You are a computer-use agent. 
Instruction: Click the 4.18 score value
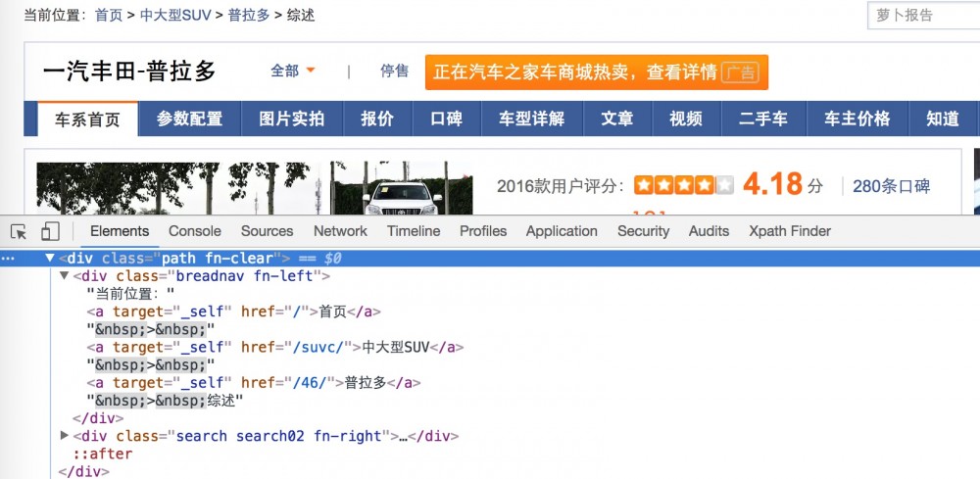[x=772, y=184]
